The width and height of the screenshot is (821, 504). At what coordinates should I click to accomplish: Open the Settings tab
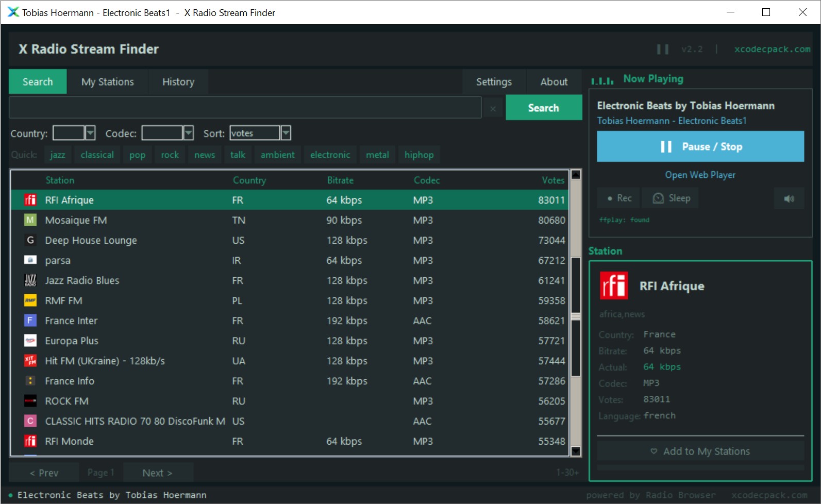click(x=494, y=81)
